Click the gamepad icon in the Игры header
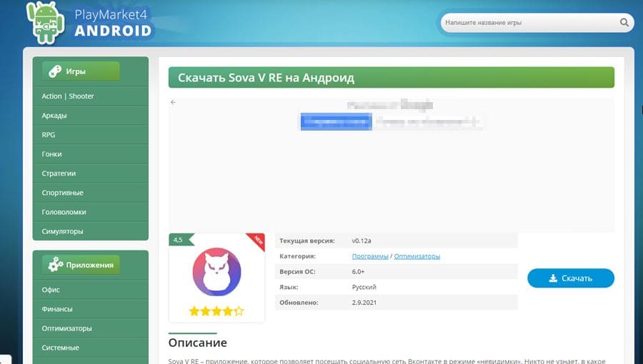This screenshot has width=643, height=364. click(55, 71)
